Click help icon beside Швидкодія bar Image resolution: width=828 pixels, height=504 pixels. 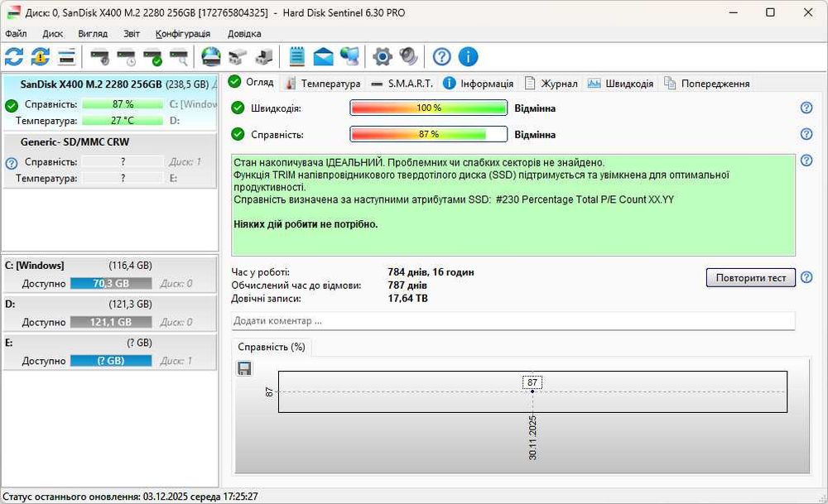[806, 108]
